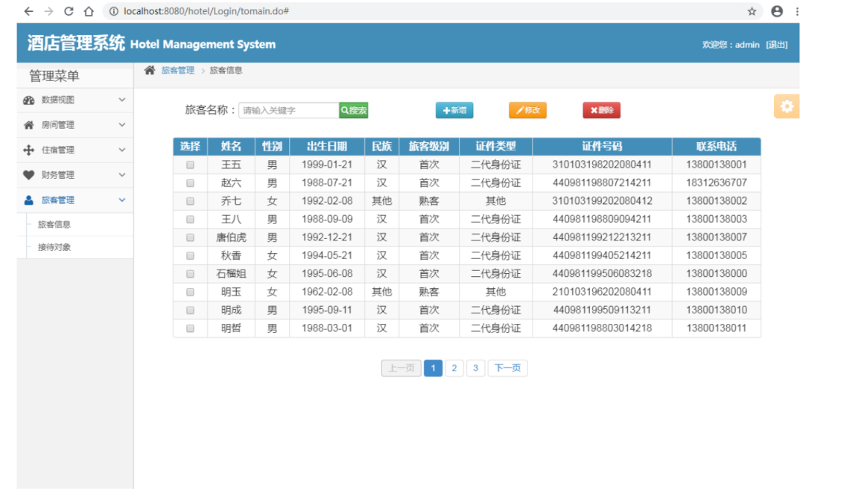Click the name cell 唐伯虎
This screenshot has height=504, width=841.
231,237
